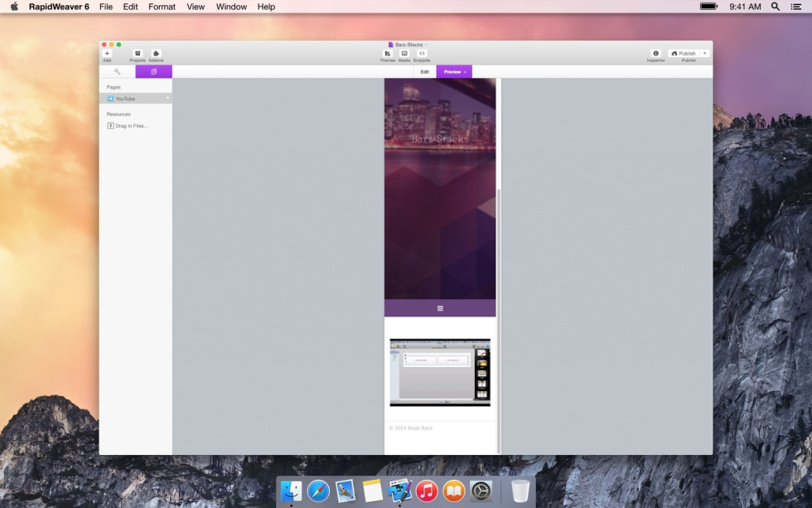Open Notification Center icon
Viewport: 812px width, 508px height.
(796, 7)
